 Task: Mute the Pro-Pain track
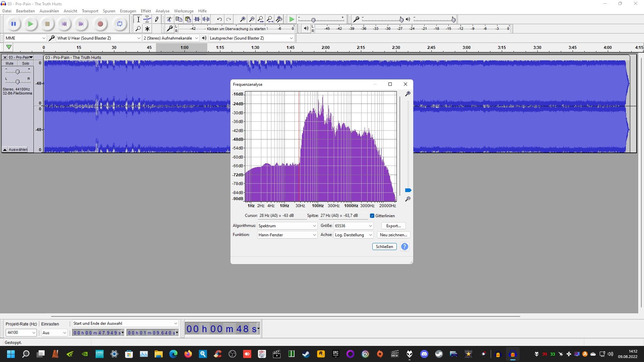coord(9,63)
